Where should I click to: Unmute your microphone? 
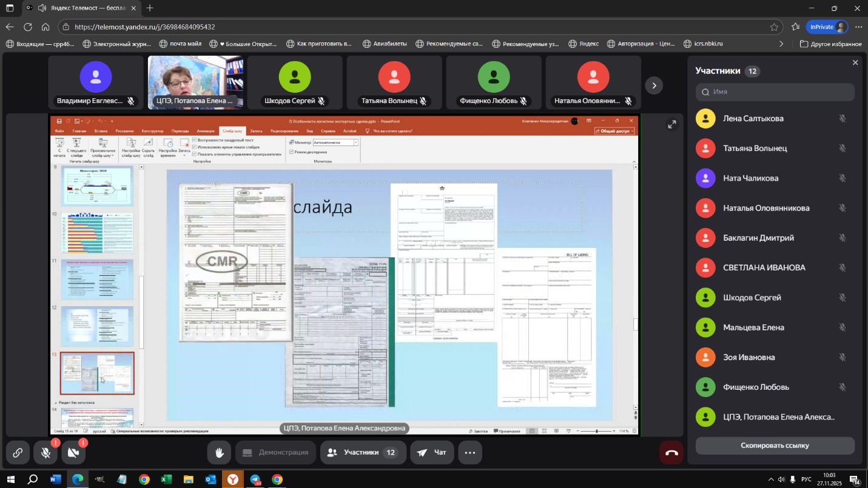[x=45, y=452]
